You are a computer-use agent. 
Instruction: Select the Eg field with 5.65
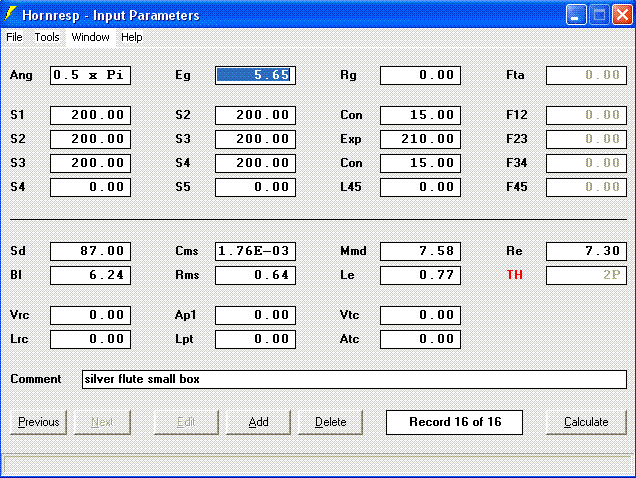point(256,75)
